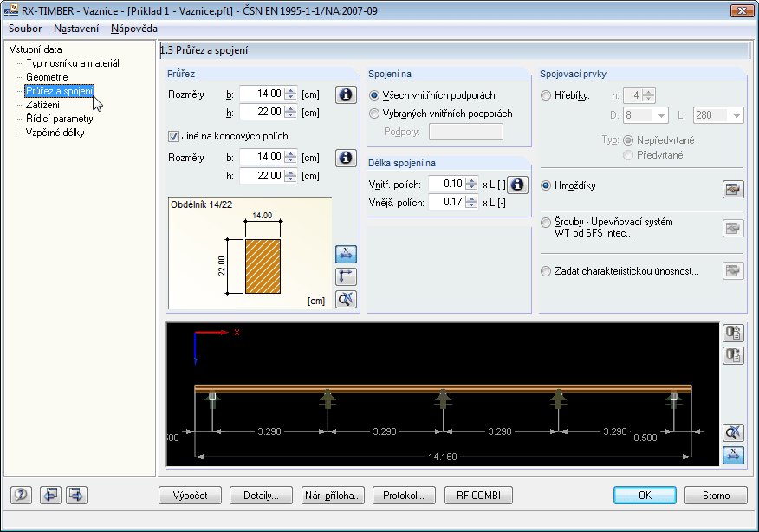Click stepper arrows for main width b
Image resolution: width=759 pixels, height=532 pixels.
point(290,94)
